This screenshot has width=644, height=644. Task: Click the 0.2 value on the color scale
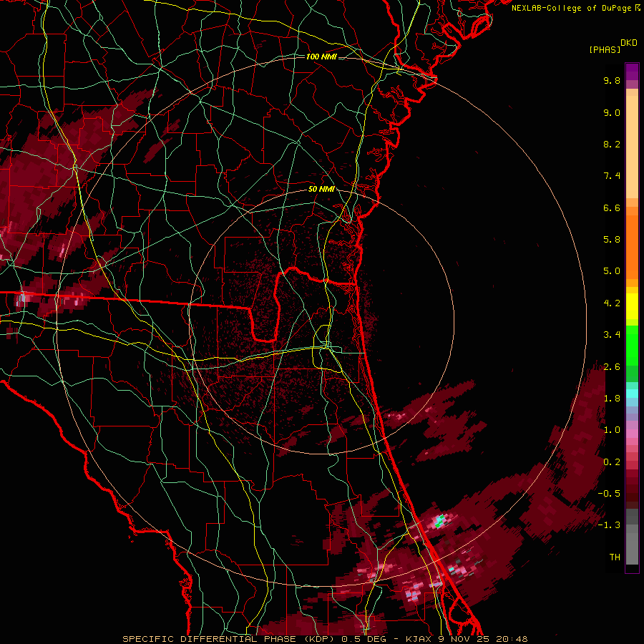[x=612, y=462]
